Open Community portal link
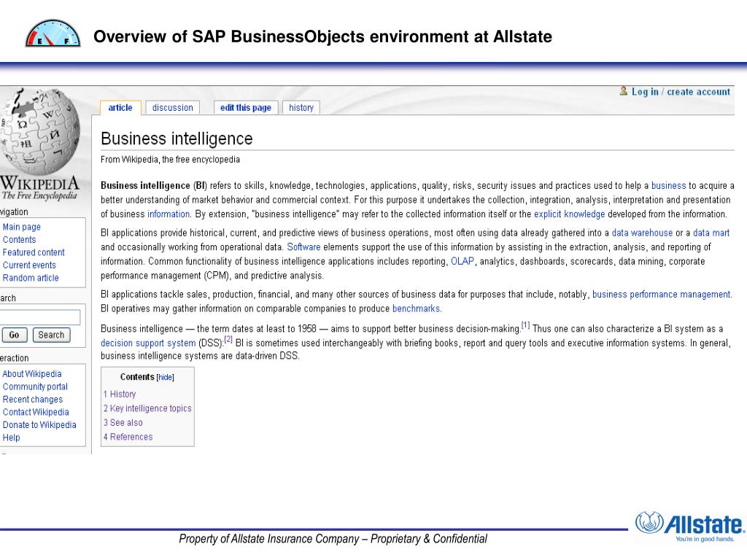Image resolution: width=747 pixels, height=560 pixels. pyautogui.click(x=35, y=386)
